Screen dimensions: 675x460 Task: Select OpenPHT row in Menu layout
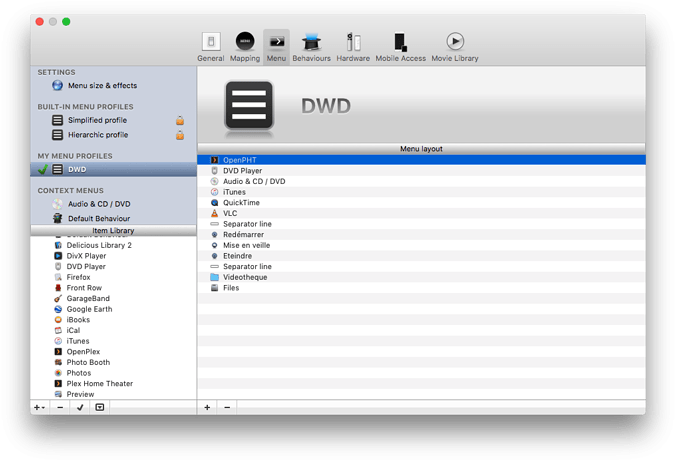pos(421,160)
